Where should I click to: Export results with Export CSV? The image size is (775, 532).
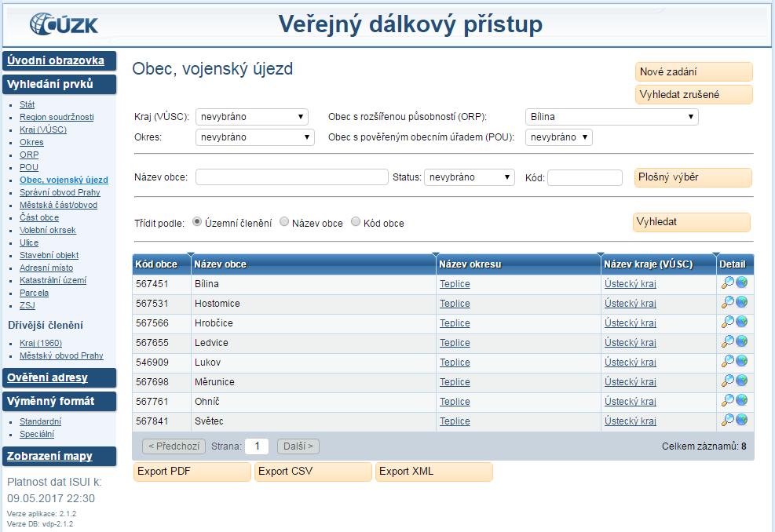(313, 472)
